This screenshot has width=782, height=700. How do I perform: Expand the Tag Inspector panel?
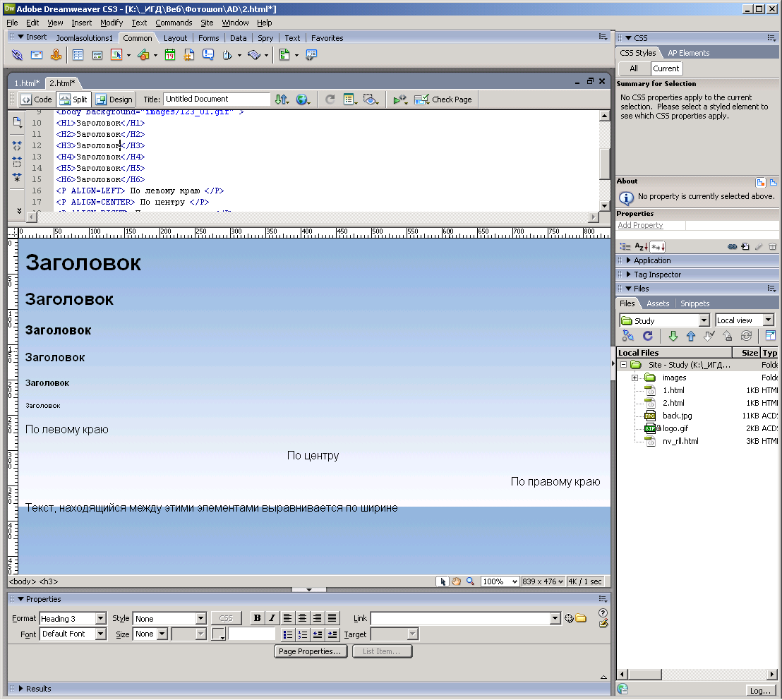(657, 274)
